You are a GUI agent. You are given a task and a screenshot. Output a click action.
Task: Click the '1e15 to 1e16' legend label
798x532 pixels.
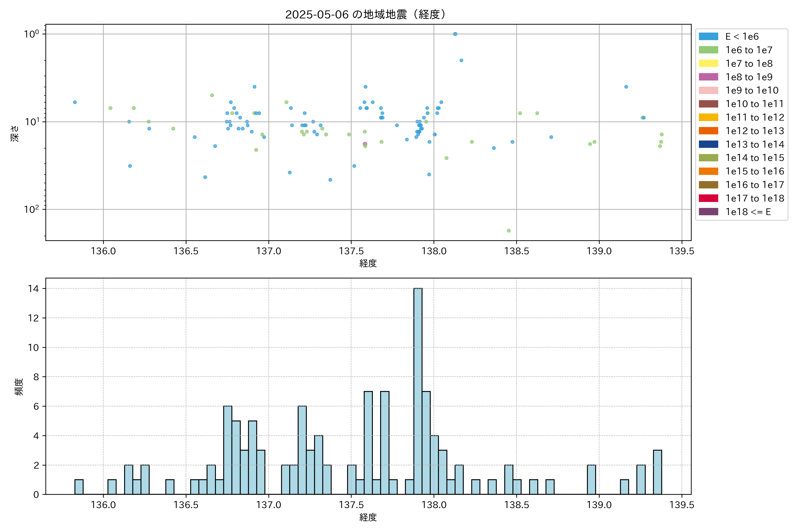point(755,171)
